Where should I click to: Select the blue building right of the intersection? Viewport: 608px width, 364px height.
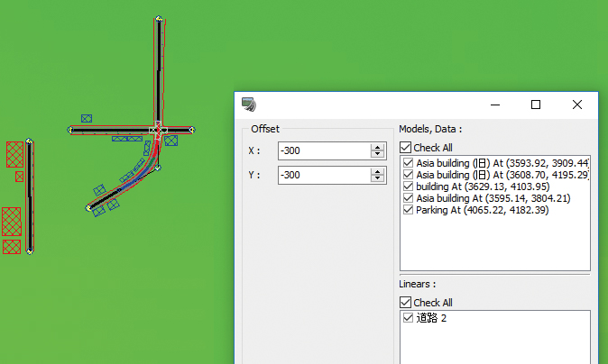pos(171,141)
